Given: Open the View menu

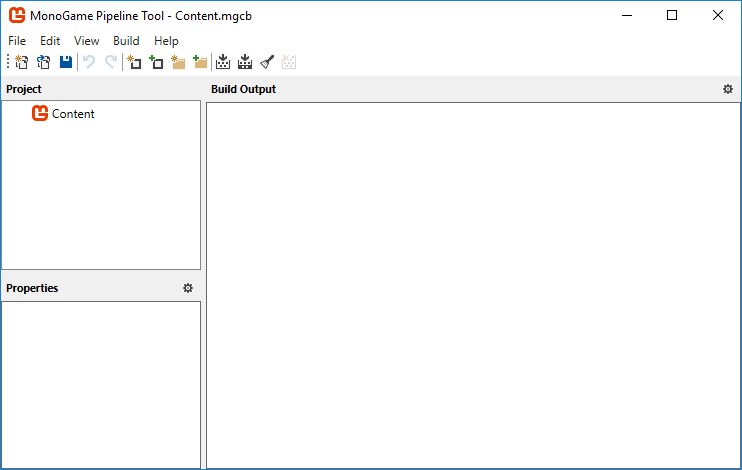Looking at the screenshot, I should (x=87, y=41).
